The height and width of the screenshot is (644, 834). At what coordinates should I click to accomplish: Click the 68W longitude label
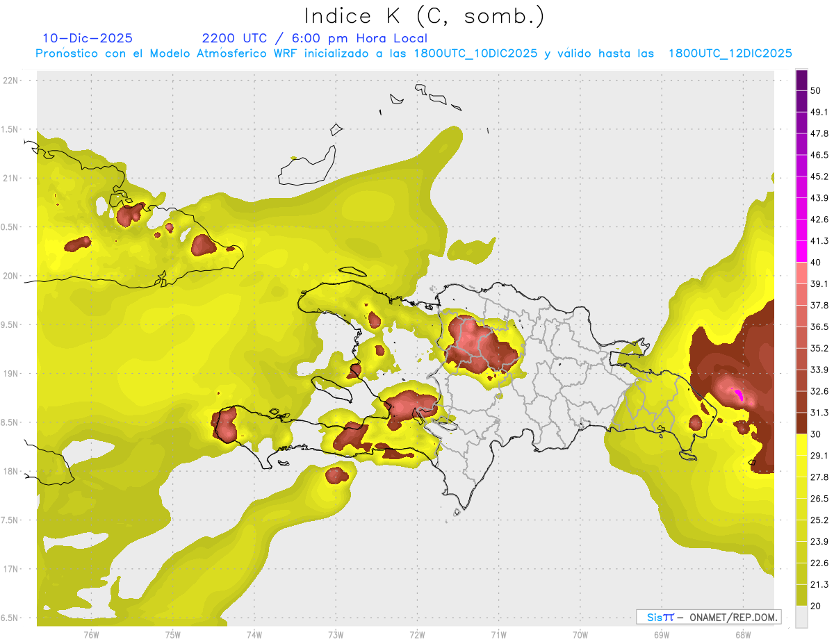[x=743, y=635]
